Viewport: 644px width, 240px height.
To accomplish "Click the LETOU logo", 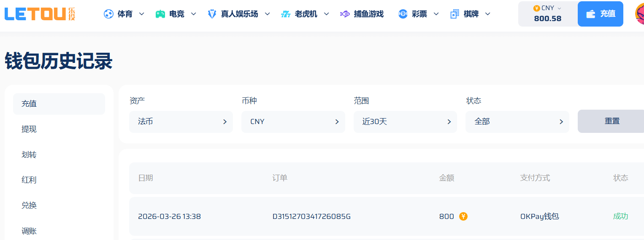I will pyautogui.click(x=40, y=14).
